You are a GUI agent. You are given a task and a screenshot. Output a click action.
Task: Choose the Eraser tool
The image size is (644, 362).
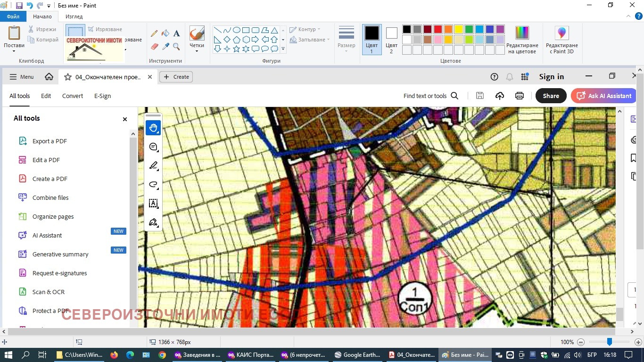(154, 47)
